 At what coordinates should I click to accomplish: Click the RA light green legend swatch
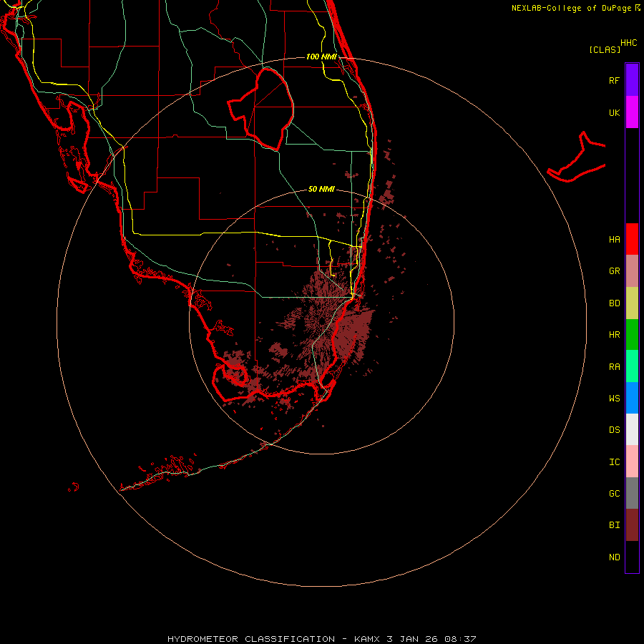point(632,366)
